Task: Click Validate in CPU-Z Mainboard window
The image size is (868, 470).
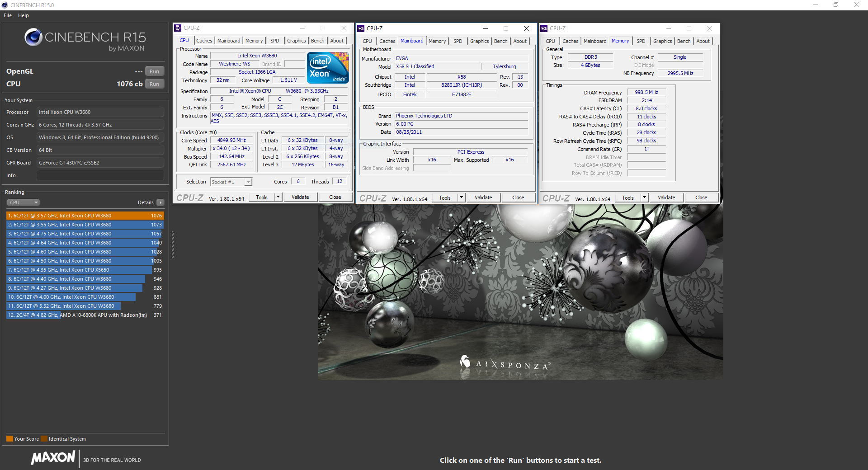Action: click(x=483, y=197)
